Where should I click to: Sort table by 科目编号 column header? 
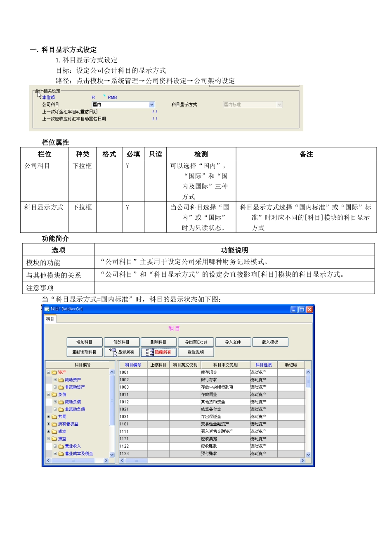tap(133, 365)
